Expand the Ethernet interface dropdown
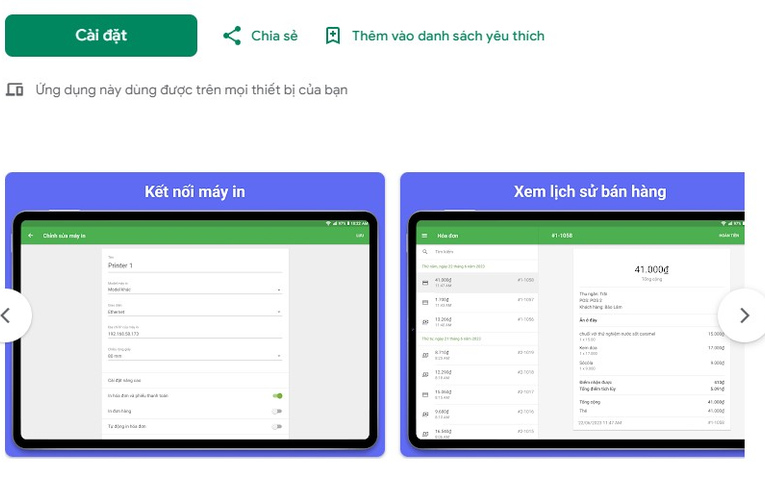The width and height of the screenshot is (765, 478). pyautogui.click(x=195, y=309)
